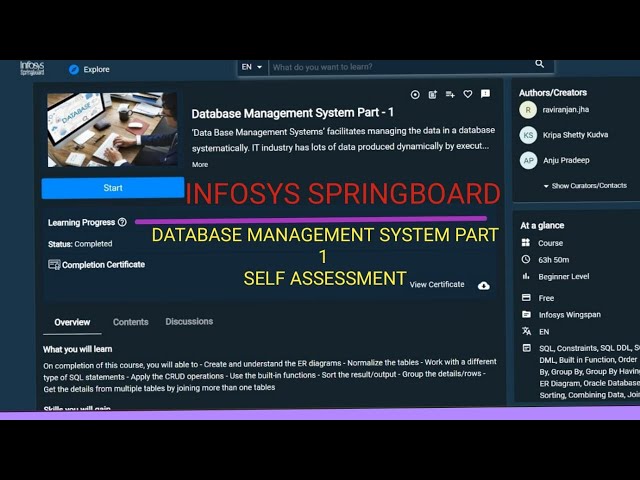Open author Kripa Shetty Kudva
This screenshot has width=640, height=480.
575,135
